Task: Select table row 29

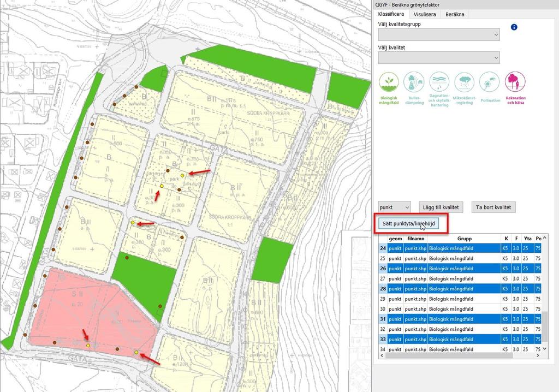Action: point(460,299)
